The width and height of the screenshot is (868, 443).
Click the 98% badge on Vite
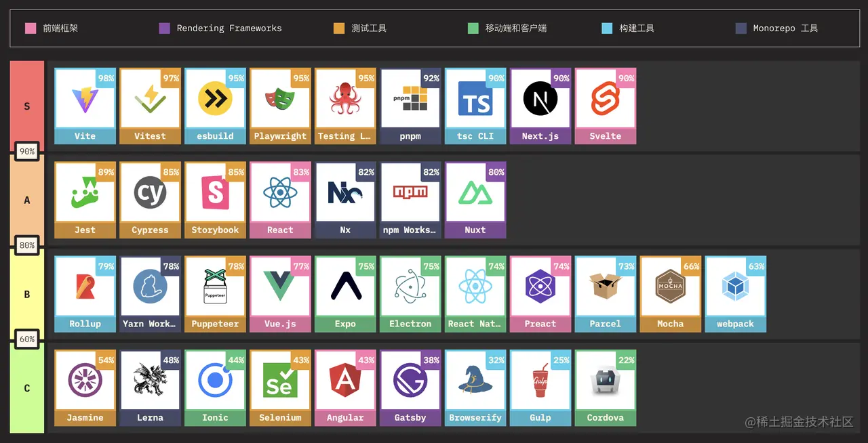click(106, 78)
